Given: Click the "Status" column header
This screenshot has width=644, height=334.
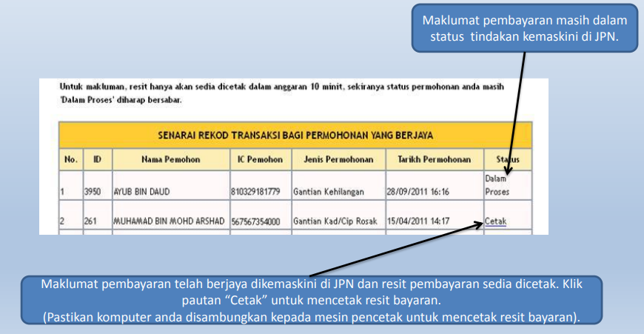Looking at the screenshot, I should pyautogui.click(x=508, y=159).
